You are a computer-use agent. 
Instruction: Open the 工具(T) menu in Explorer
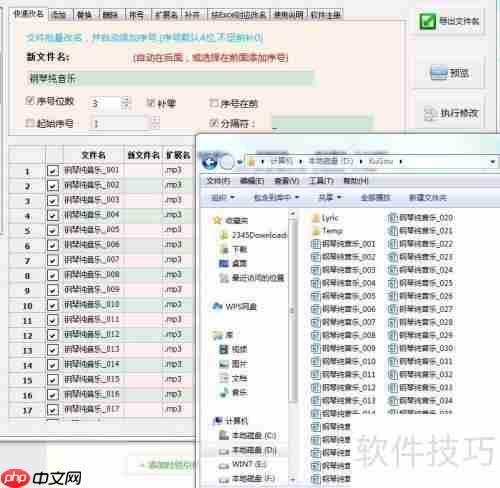[x=321, y=181]
